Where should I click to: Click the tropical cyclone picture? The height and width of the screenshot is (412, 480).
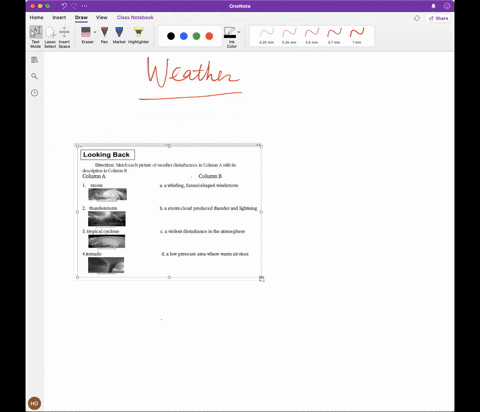click(x=107, y=241)
